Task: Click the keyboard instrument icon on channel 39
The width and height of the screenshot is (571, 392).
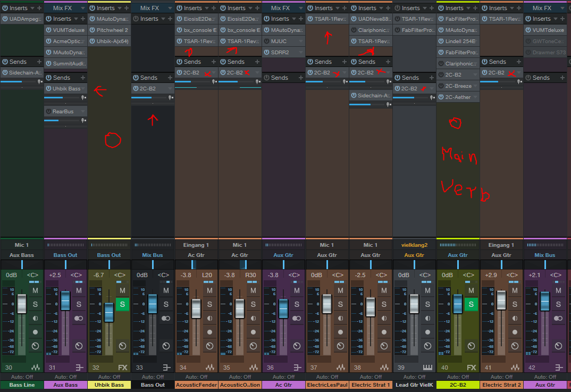Action: (x=427, y=368)
